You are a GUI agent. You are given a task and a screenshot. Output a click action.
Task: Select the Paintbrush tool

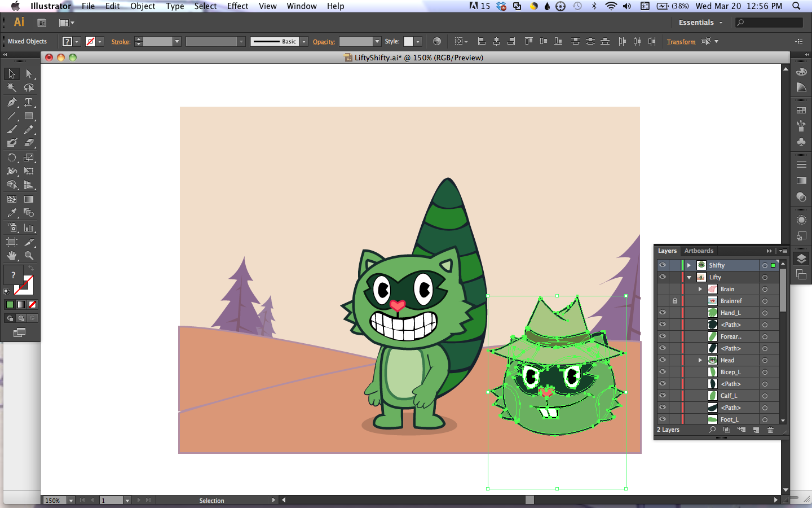pyautogui.click(x=11, y=129)
